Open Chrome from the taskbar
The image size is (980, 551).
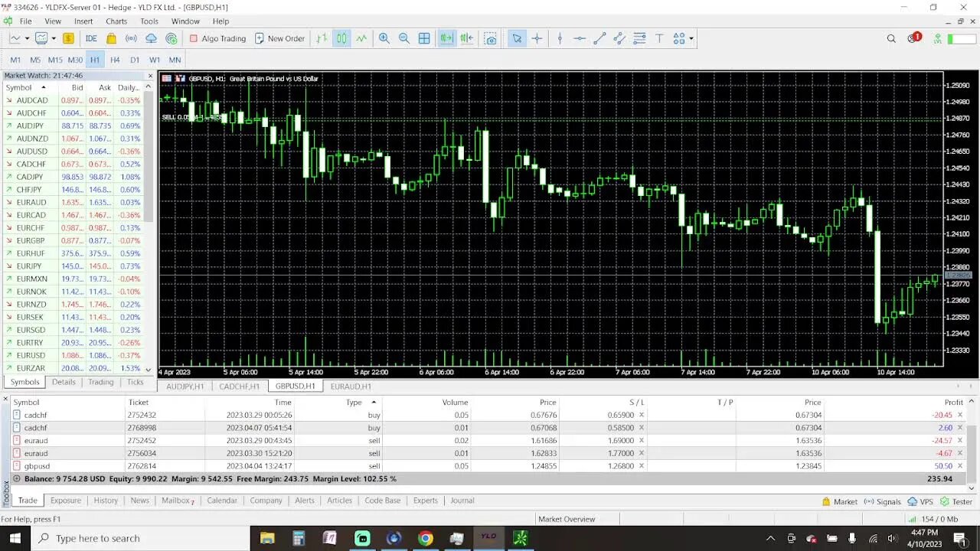click(425, 538)
